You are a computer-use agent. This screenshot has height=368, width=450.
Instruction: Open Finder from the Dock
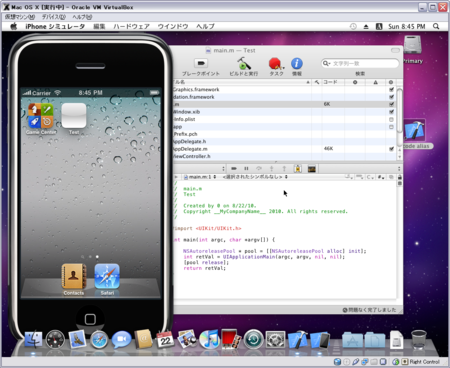[33, 340]
